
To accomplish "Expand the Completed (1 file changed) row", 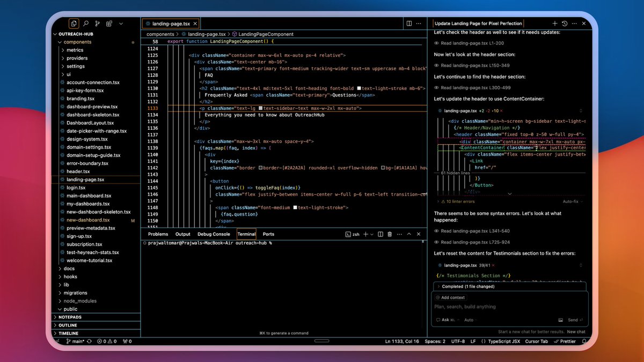I will tap(510, 287).
